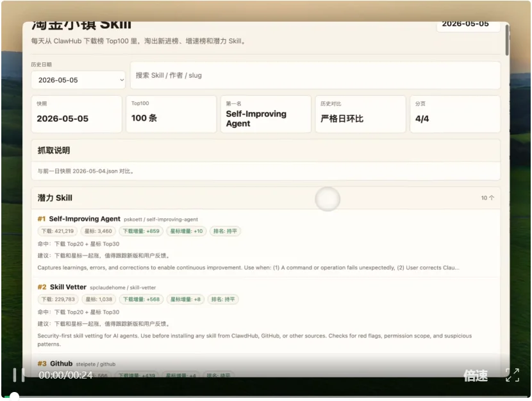Pause the video playback
Screen dimensions: 532x401
tap(19, 375)
